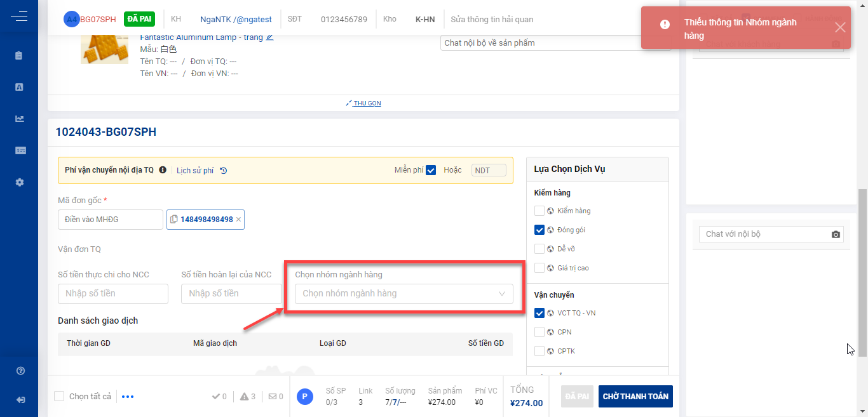Open the chart statistics sidebar icon
This screenshot has width=868, height=417.
coord(19,119)
